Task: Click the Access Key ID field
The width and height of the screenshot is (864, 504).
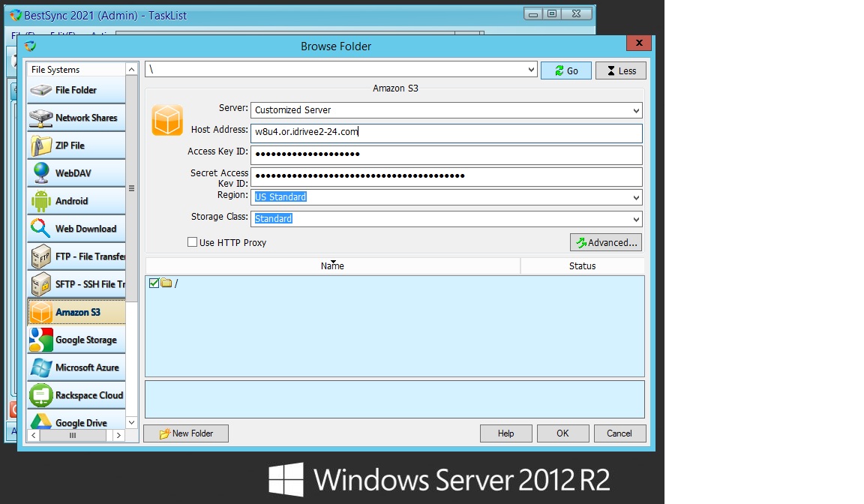Action: click(x=446, y=154)
